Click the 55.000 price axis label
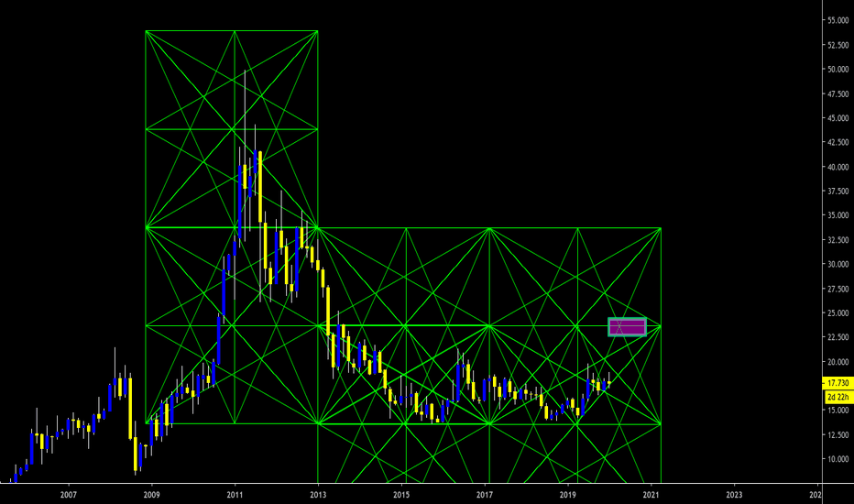The height and width of the screenshot is (504, 854). 838,20
